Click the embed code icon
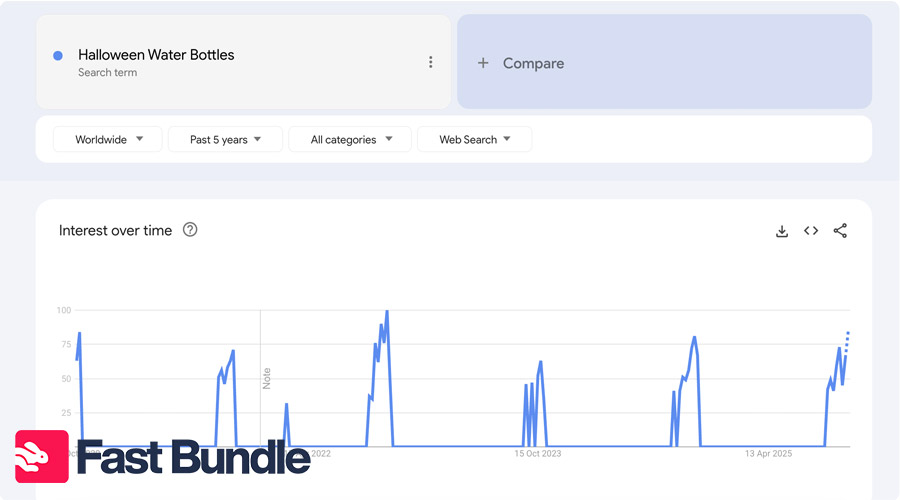 click(811, 231)
